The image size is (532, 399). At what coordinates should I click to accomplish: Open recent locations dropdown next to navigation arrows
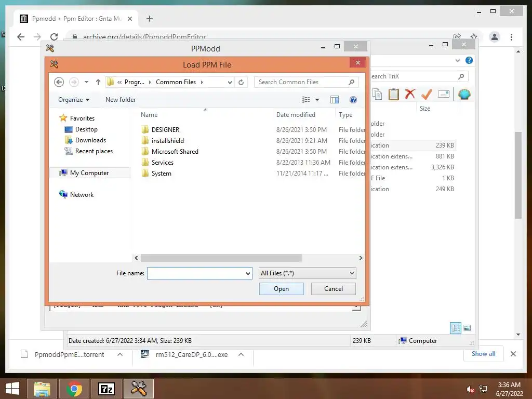[x=87, y=82]
